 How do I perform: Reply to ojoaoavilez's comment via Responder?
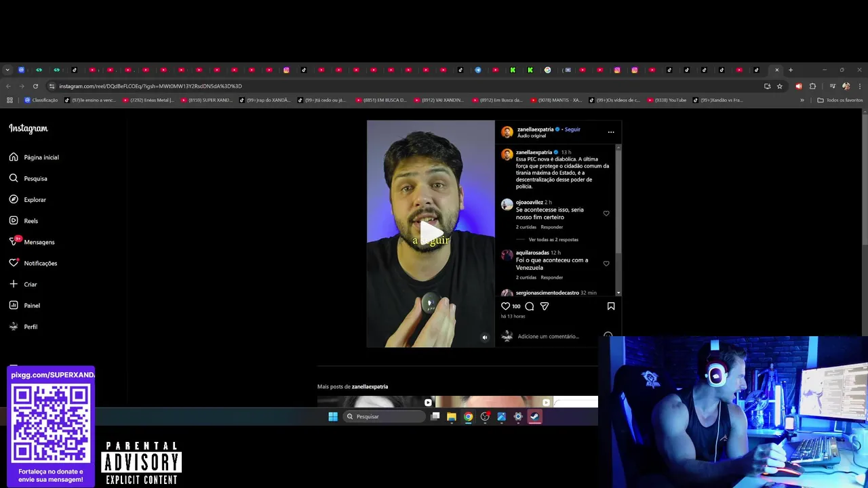pyautogui.click(x=552, y=227)
